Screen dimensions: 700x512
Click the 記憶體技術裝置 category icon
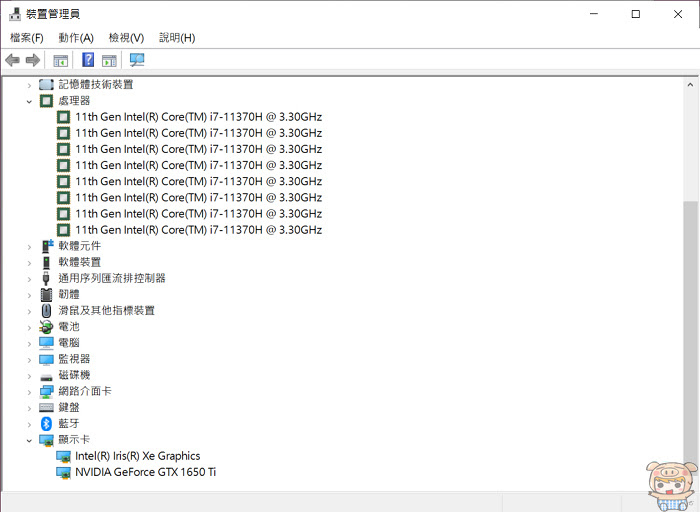coord(46,84)
